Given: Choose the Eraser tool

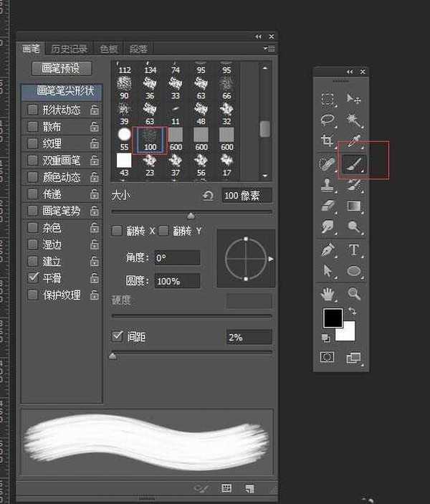Looking at the screenshot, I should coord(328,206).
